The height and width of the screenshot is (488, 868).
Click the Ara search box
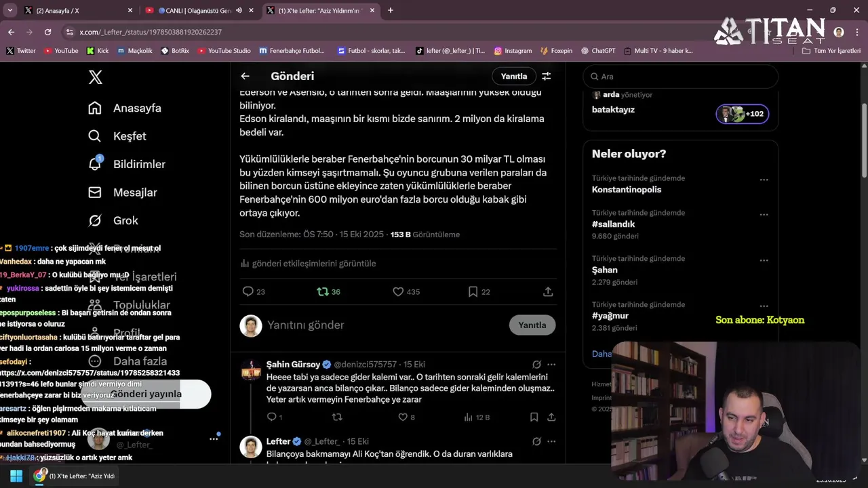click(x=680, y=77)
